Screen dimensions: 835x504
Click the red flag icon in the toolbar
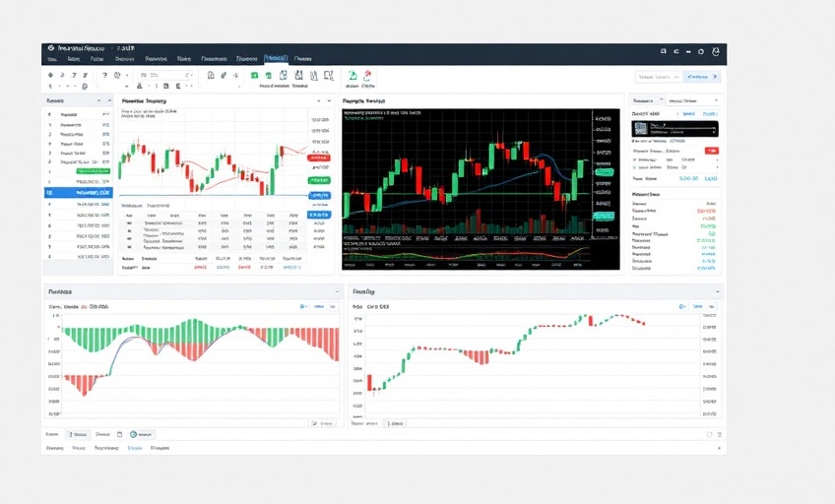[x=367, y=75]
